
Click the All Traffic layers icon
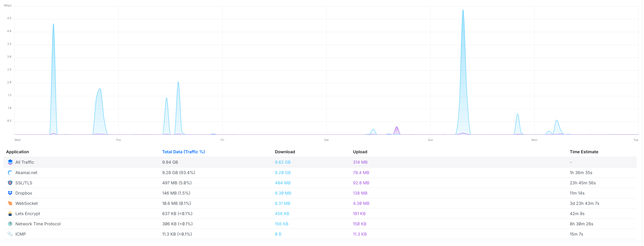10,162
